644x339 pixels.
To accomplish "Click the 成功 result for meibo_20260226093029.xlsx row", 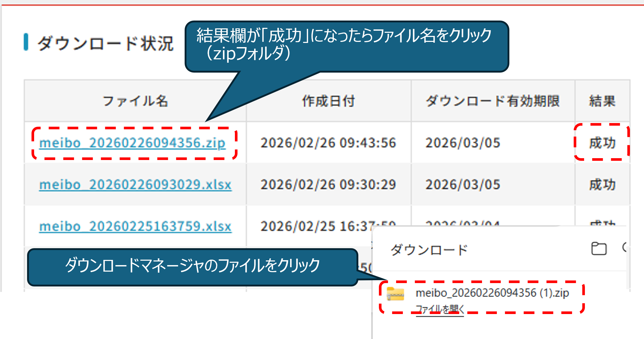I will 602,185.
